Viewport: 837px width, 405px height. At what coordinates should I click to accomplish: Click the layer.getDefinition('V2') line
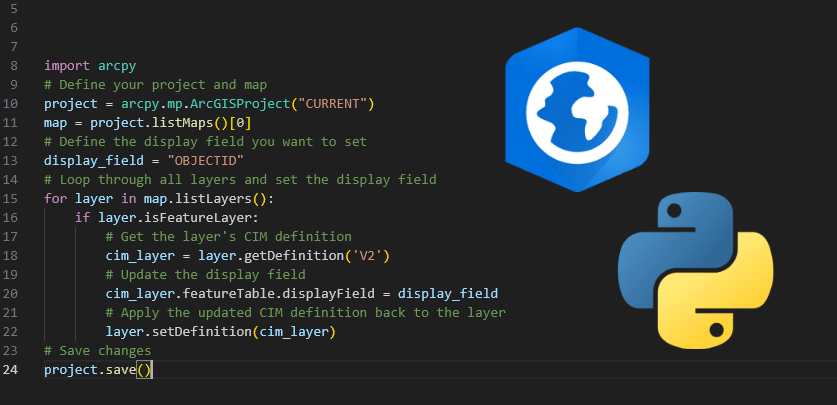click(248, 256)
